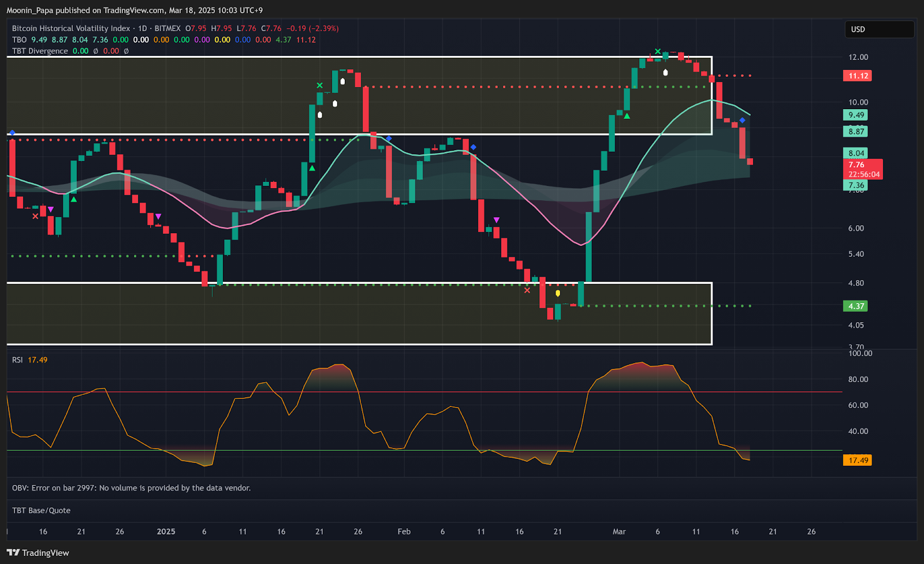Click the orange 17.49 RSI axis label
The height and width of the screenshot is (564, 924).
point(858,460)
